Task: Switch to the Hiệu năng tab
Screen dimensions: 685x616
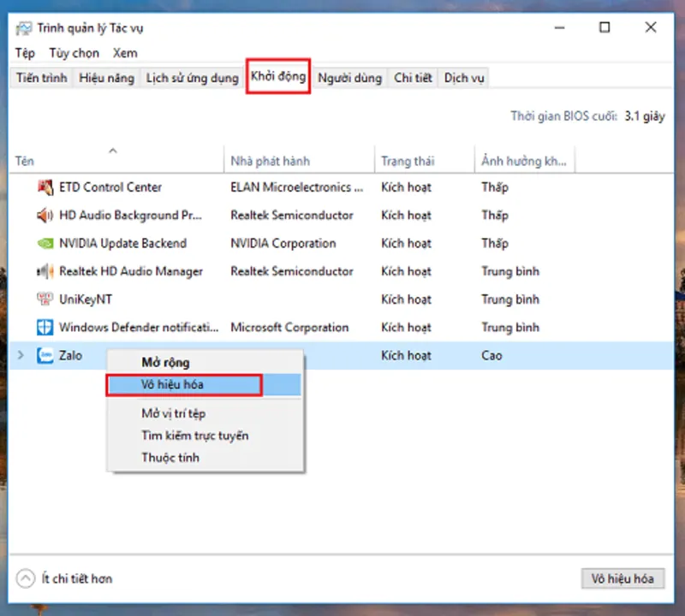Action: [105, 78]
